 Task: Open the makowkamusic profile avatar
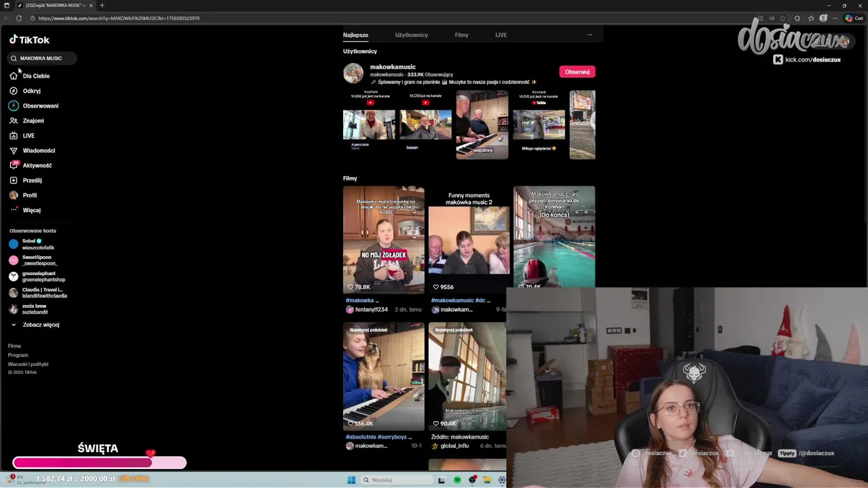353,73
